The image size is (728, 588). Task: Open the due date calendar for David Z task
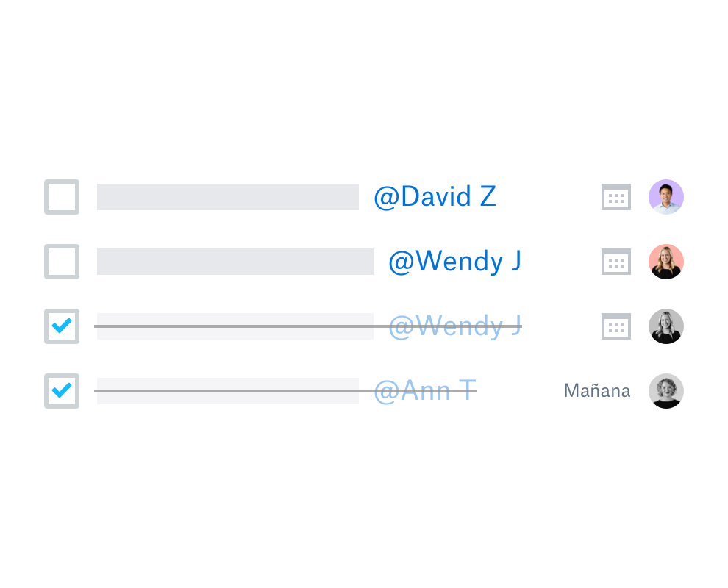click(616, 197)
